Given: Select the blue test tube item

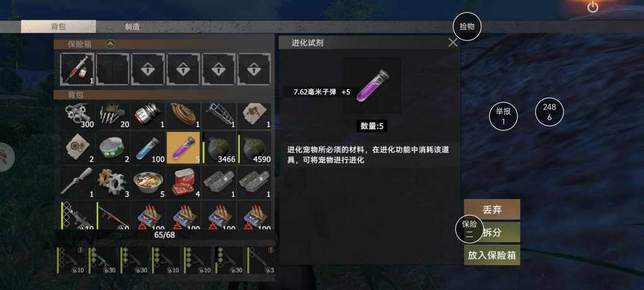Looking at the screenshot, I should [x=148, y=148].
